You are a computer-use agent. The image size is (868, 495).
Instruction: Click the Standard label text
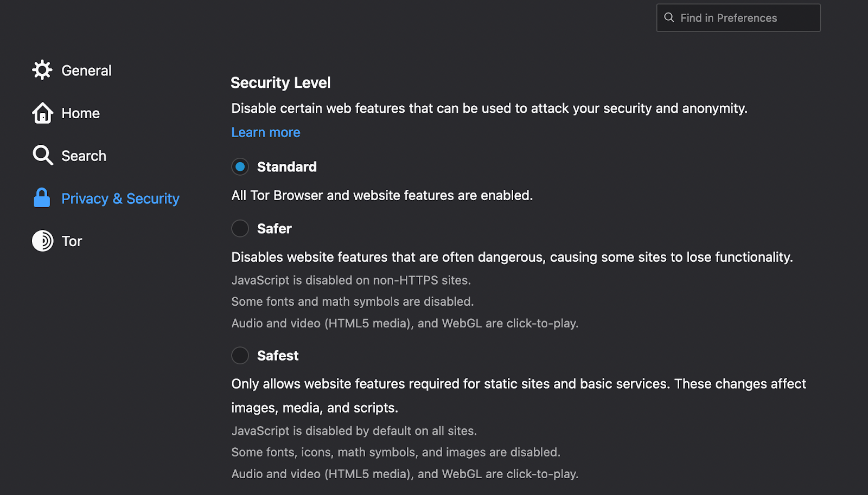coord(286,167)
